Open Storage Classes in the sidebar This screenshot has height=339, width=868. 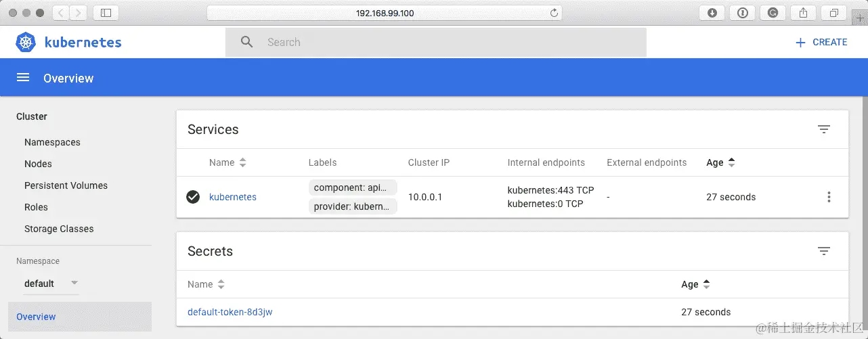click(59, 229)
